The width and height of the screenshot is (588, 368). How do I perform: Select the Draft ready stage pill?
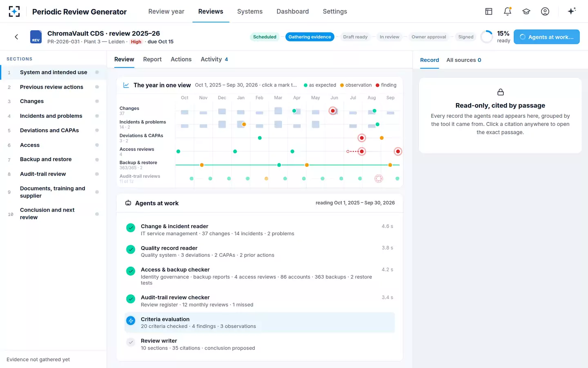click(355, 37)
